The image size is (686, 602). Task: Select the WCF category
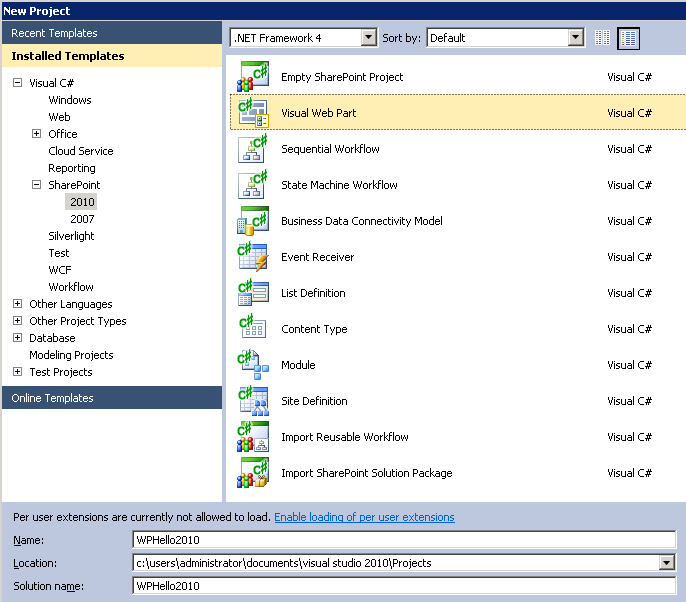(60, 270)
